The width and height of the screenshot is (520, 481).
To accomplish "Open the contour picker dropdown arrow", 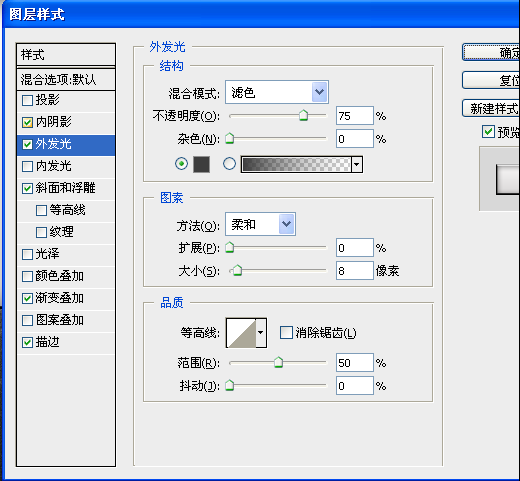I will click(261, 333).
